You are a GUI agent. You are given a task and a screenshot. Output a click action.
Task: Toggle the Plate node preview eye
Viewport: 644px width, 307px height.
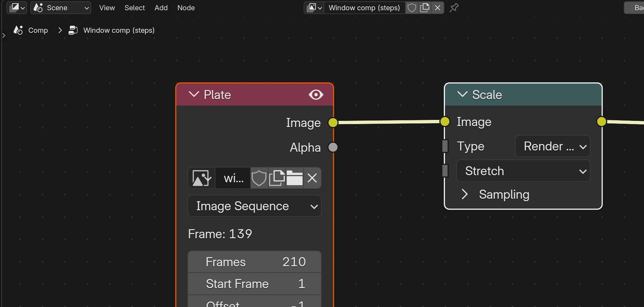click(316, 95)
